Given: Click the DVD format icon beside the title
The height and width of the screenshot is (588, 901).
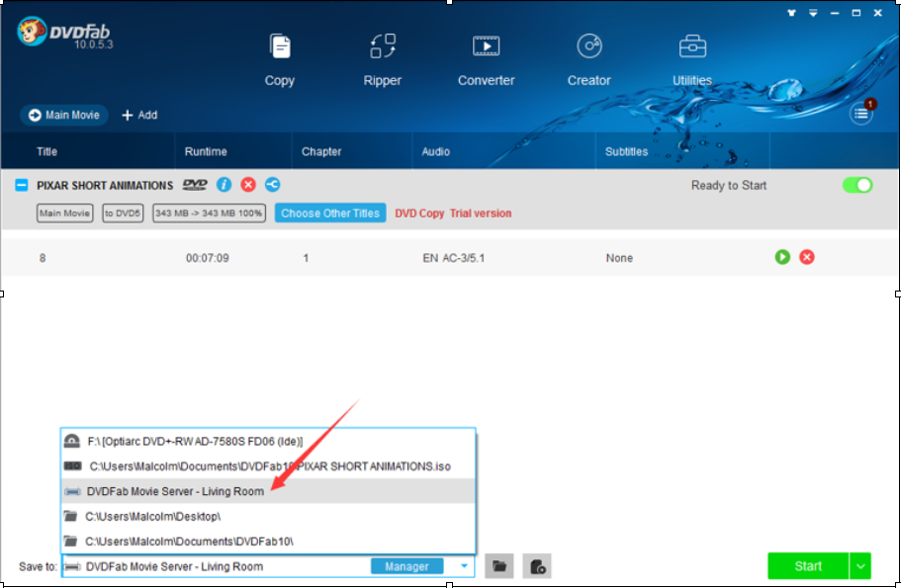Looking at the screenshot, I should point(195,185).
